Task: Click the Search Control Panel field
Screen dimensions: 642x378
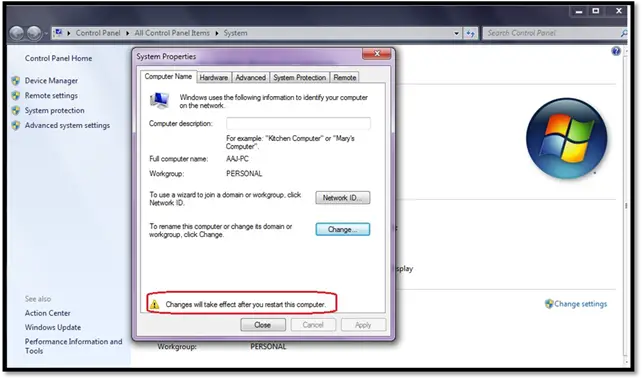Action: click(x=552, y=33)
